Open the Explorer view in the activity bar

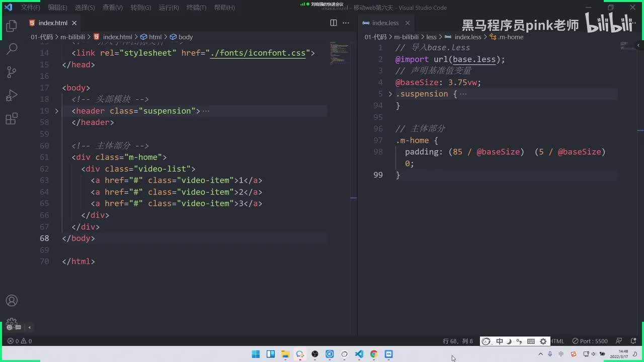pos(12,26)
